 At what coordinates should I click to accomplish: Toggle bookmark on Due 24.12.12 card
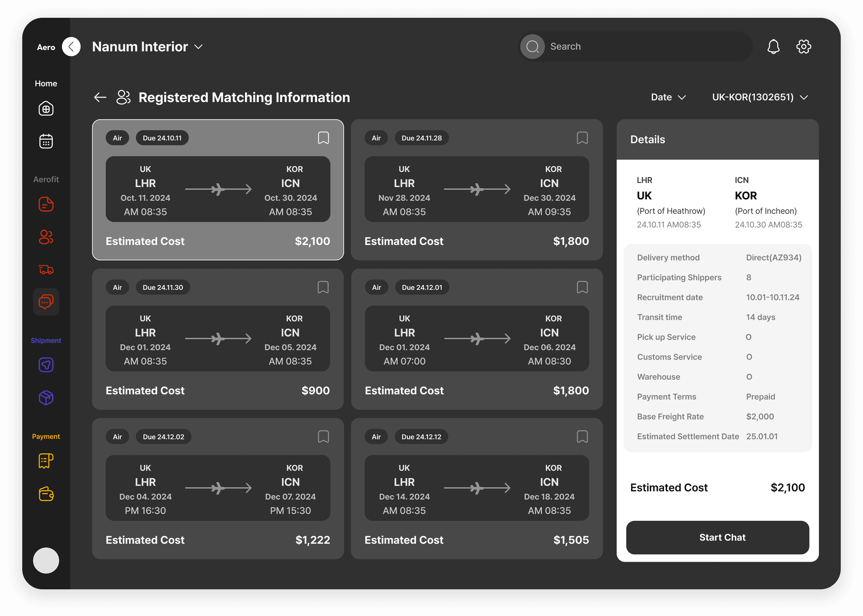(582, 436)
